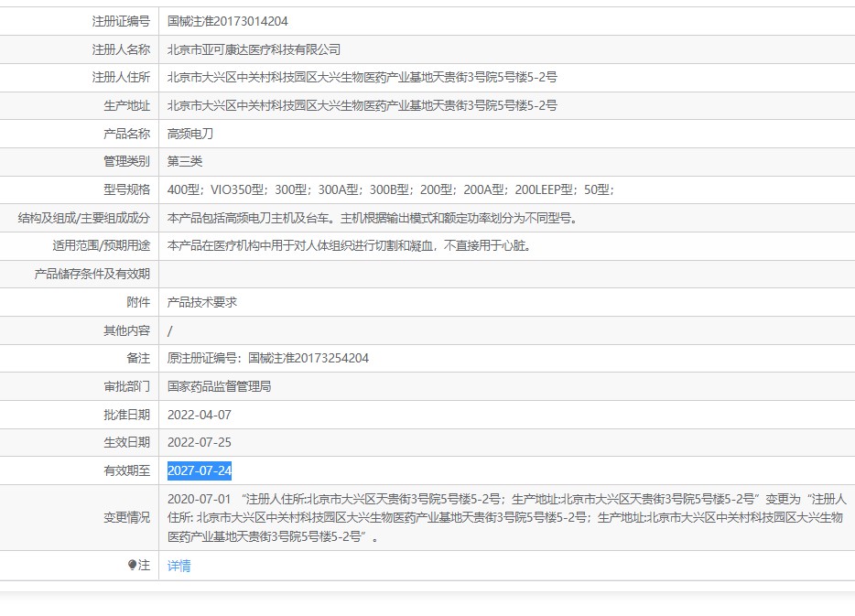The width and height of the screenshot is (855, 616).
Task: Click the 型号规格 label
Action: (x=127, y=189)
